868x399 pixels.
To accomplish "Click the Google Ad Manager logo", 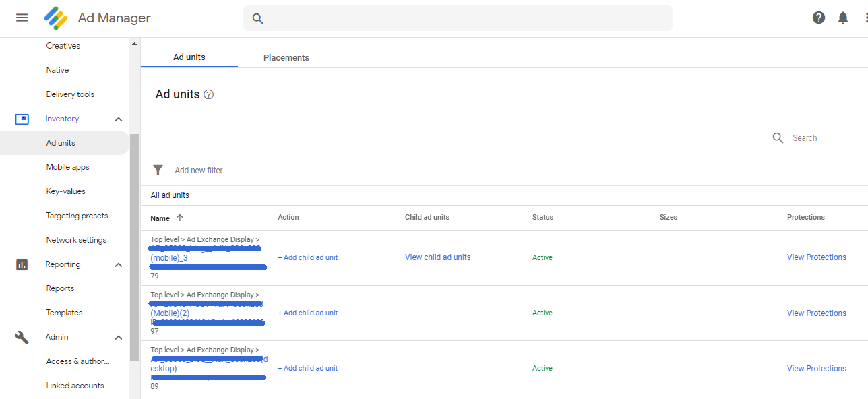I will (x=56, y=18).
